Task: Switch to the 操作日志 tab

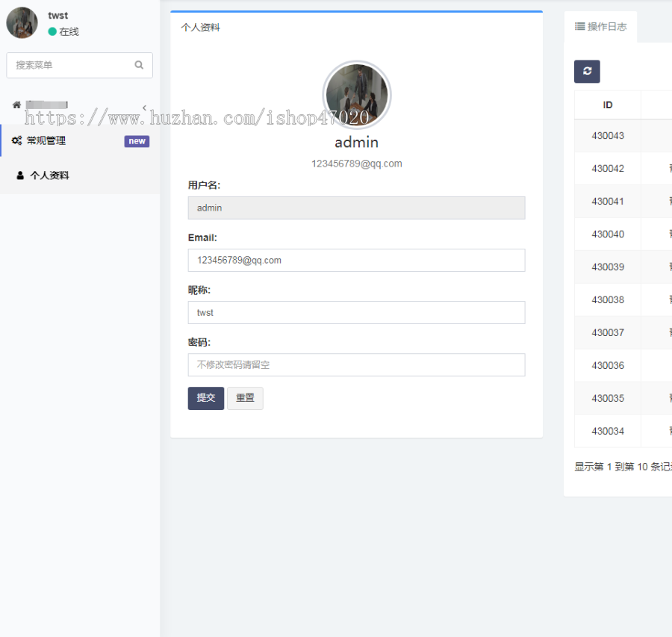Action: click(600, 27)
